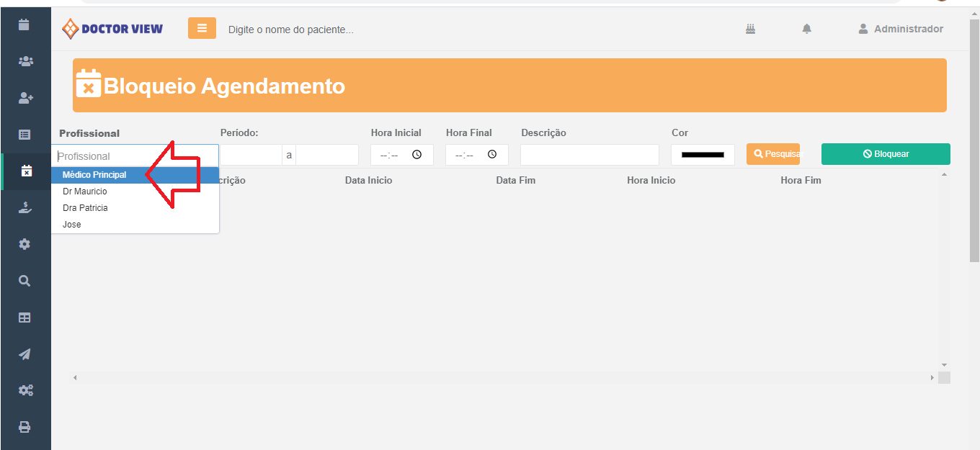Open the hand with dollar financial icon
The image size is (980, 450).
[25, 208]
